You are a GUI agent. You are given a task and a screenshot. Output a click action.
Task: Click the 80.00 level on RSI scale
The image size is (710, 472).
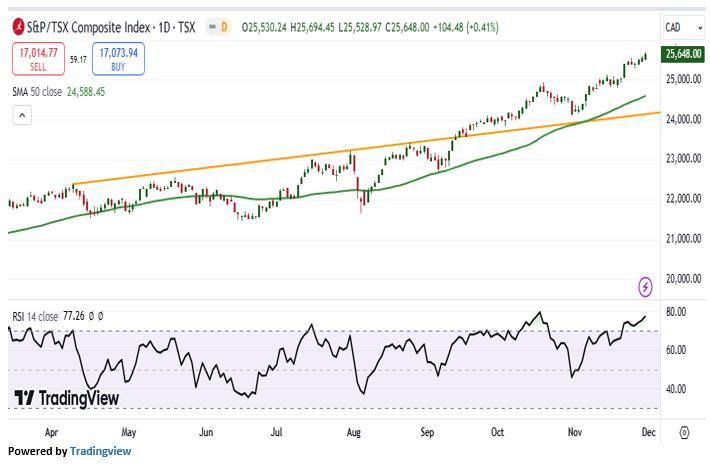(676, 312)
